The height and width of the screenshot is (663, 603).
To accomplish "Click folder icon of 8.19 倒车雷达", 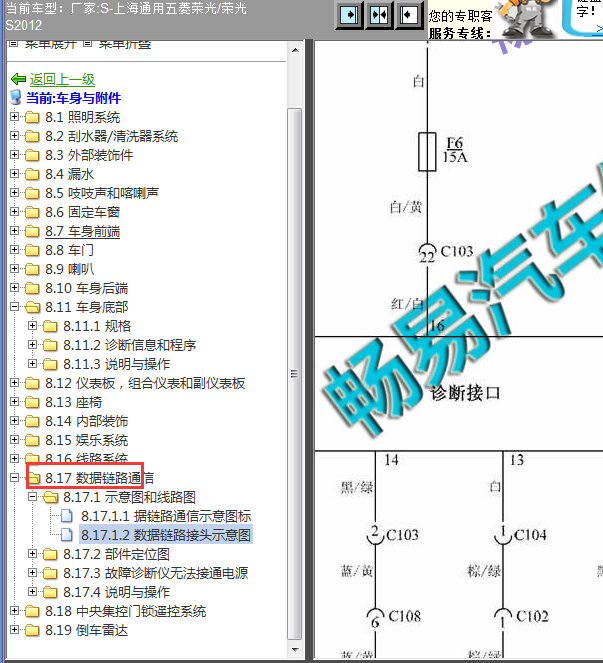I will coord(32,630).
